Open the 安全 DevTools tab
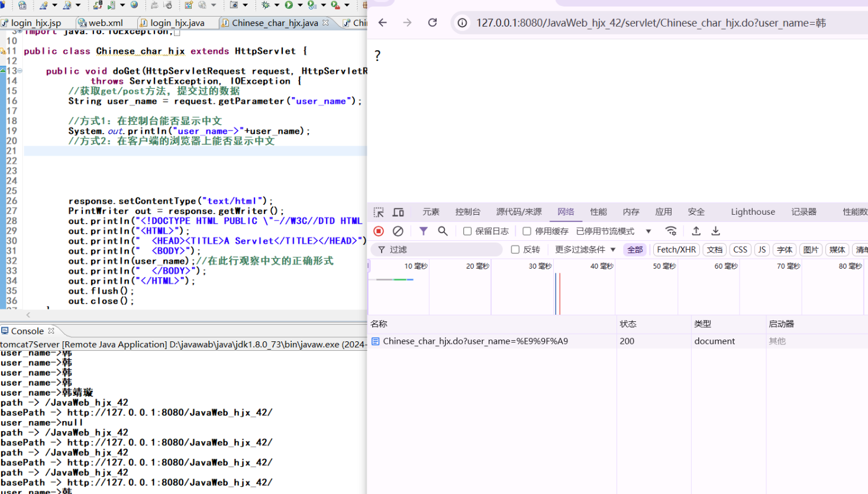 696,212
